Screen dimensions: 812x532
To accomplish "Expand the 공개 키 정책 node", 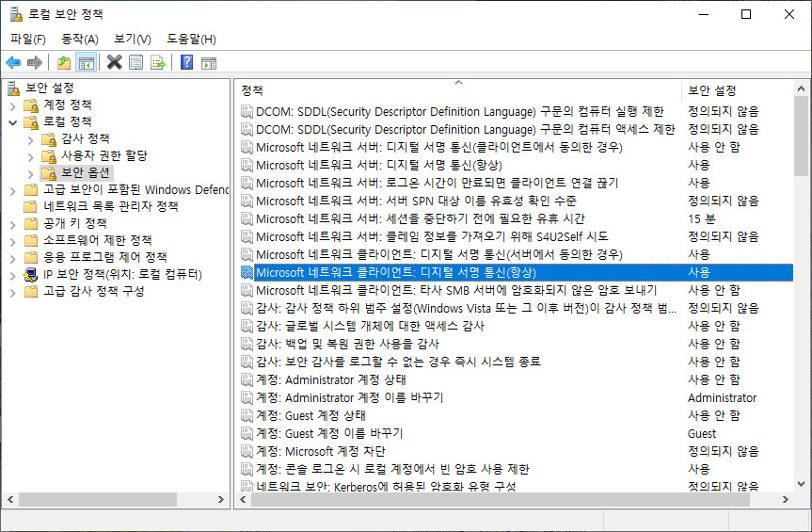I will click(x=13, y=225).
